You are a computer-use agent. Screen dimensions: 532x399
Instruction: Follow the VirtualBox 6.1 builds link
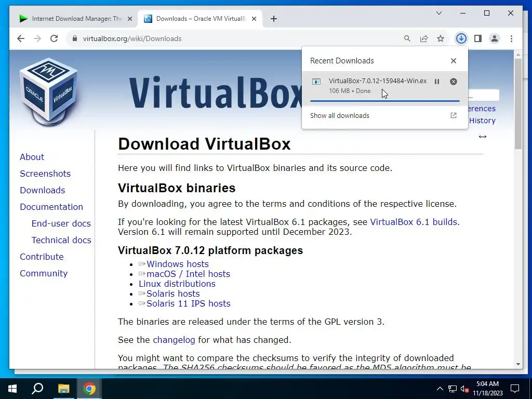pyautogui.click(x=414, y=222)
